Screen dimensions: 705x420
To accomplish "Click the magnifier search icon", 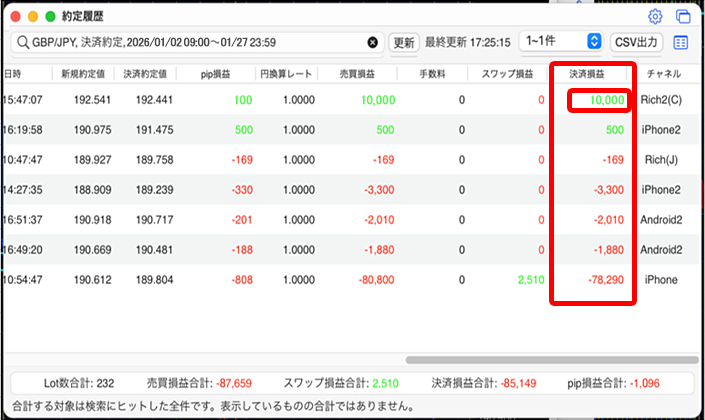I will (x=21, y=43).
